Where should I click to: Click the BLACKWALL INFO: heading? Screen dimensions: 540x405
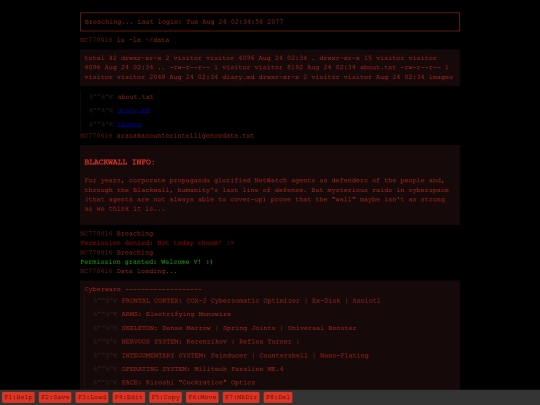pyautogui.click(x=120, y=162)
